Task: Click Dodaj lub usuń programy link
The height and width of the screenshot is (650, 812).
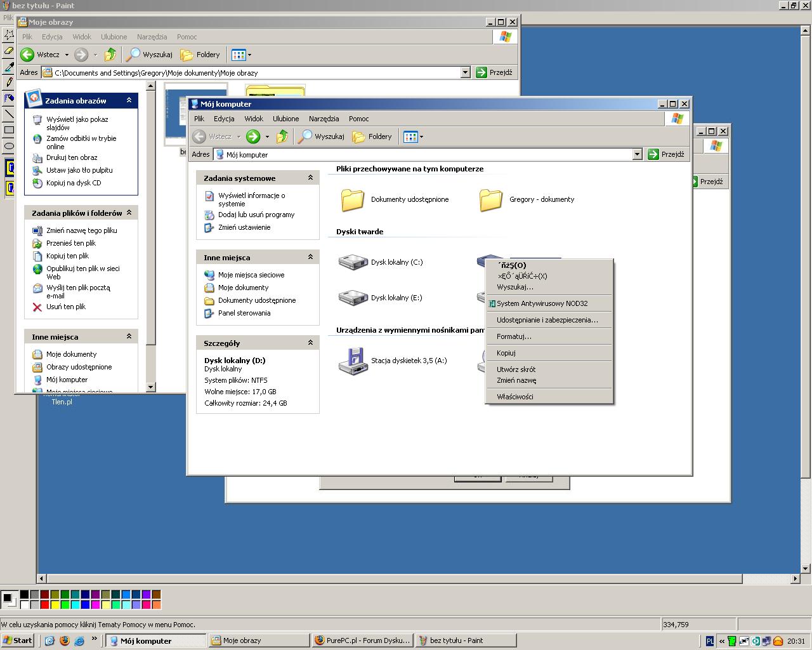Action: click(x=256, y=215)
